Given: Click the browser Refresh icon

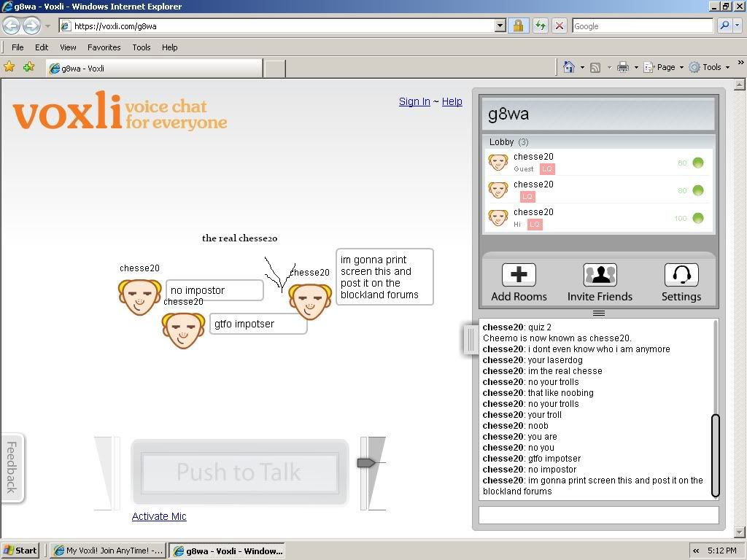Looking at the screenshot, I should (540, 26).
